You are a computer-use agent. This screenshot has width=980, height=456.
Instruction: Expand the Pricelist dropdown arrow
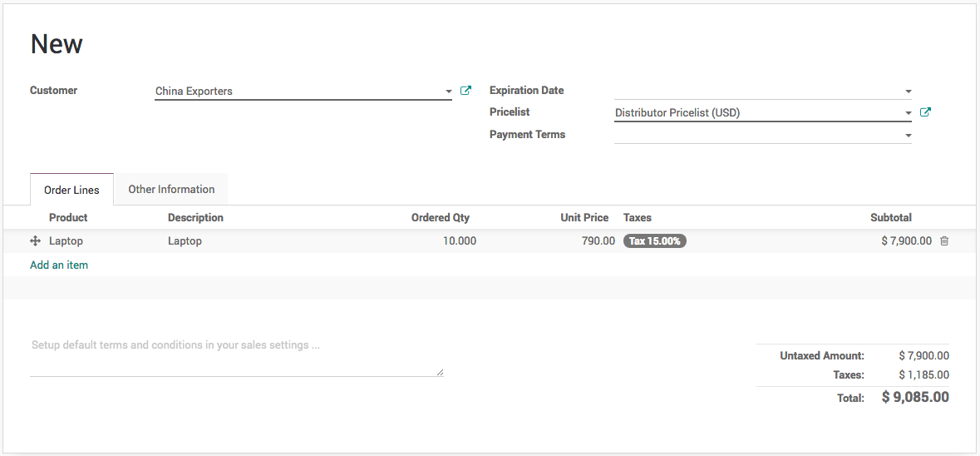[x=909, y=113]
